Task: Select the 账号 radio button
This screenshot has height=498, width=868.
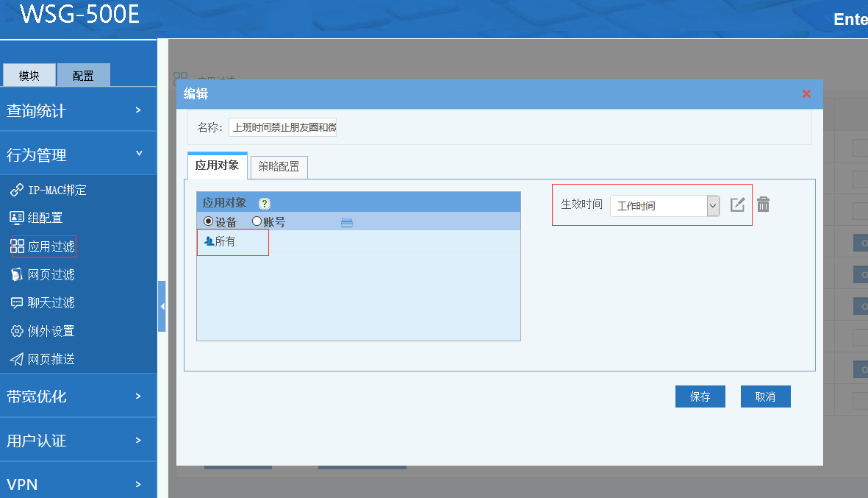Action: click(257, 221)
